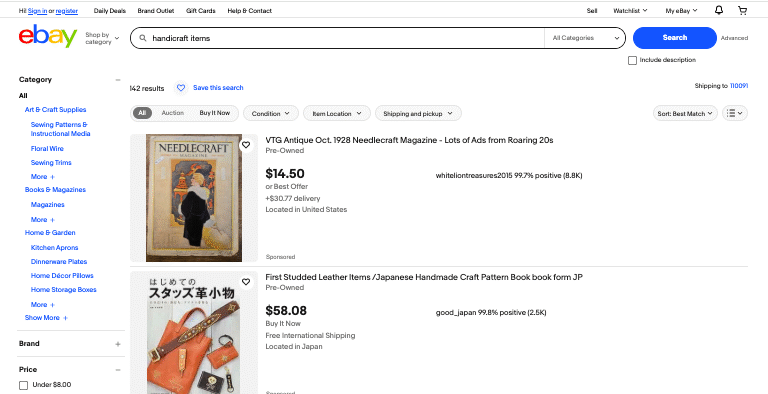Open the shopping cart icon
The height and width of the screenshot is (394, 768).
coord(743,10)
